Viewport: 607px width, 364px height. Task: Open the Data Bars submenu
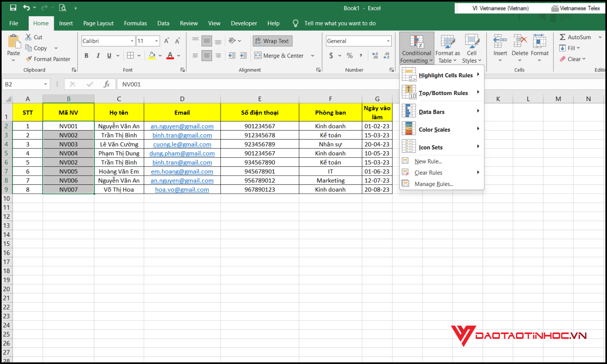pos(441,112)
